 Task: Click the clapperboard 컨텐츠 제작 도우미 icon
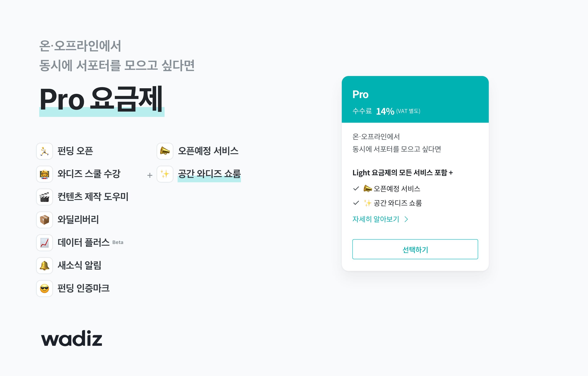click(x=45, y=197)
